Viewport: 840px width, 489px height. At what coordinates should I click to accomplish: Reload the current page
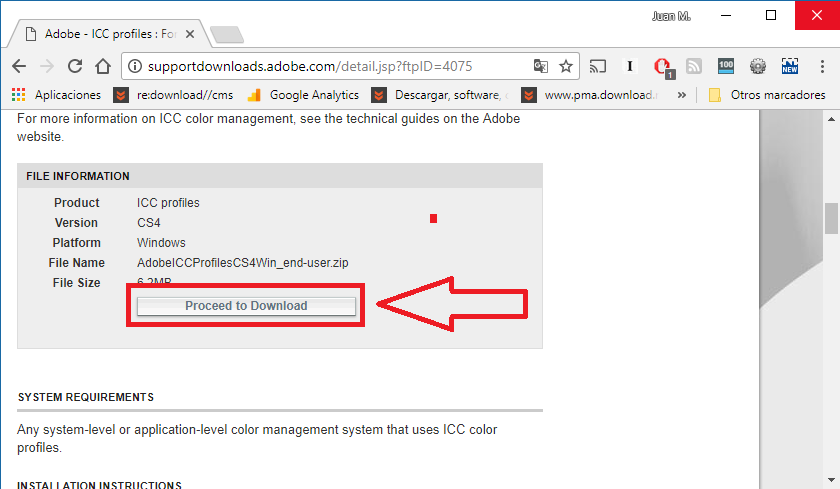coord(75,66)
